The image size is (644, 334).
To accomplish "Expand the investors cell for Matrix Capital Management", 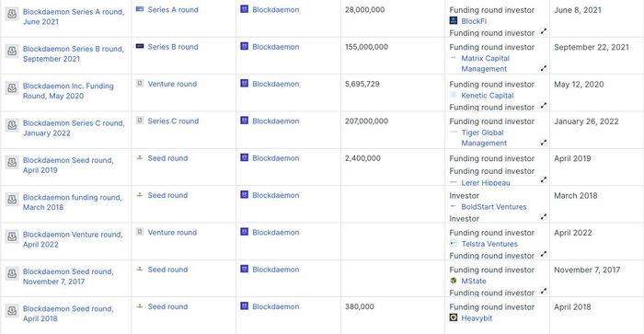I will pyautogui.click(x=544, y=68).
